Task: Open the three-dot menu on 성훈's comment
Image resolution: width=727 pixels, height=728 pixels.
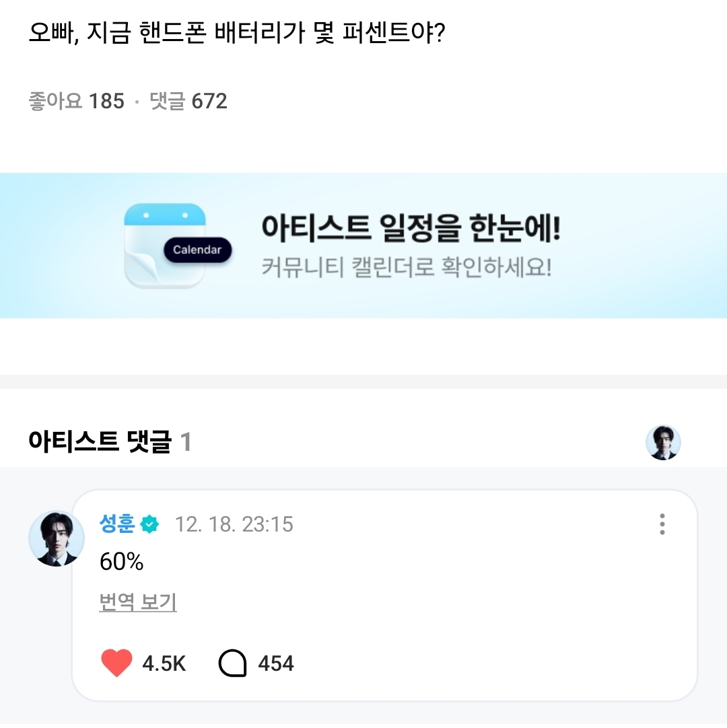Action: [662, 524]
